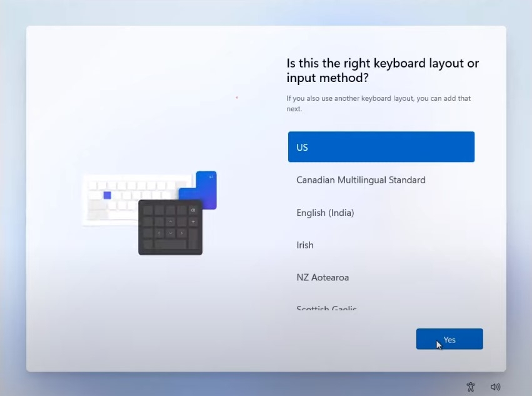
Task: Open the Accessibility options icon
Action: click(x=471, y=387)
